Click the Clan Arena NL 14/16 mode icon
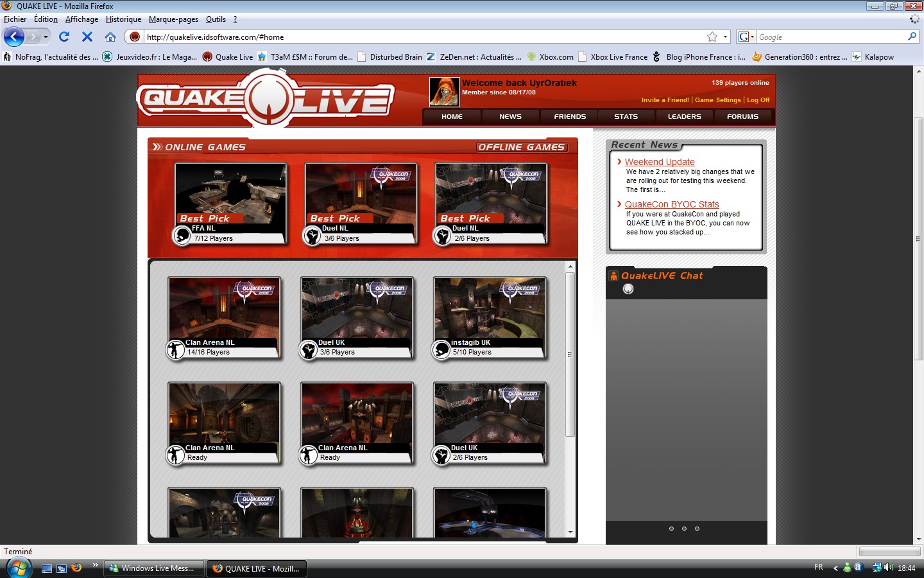This screenshot has width=924, height=578. coord(175,350)
